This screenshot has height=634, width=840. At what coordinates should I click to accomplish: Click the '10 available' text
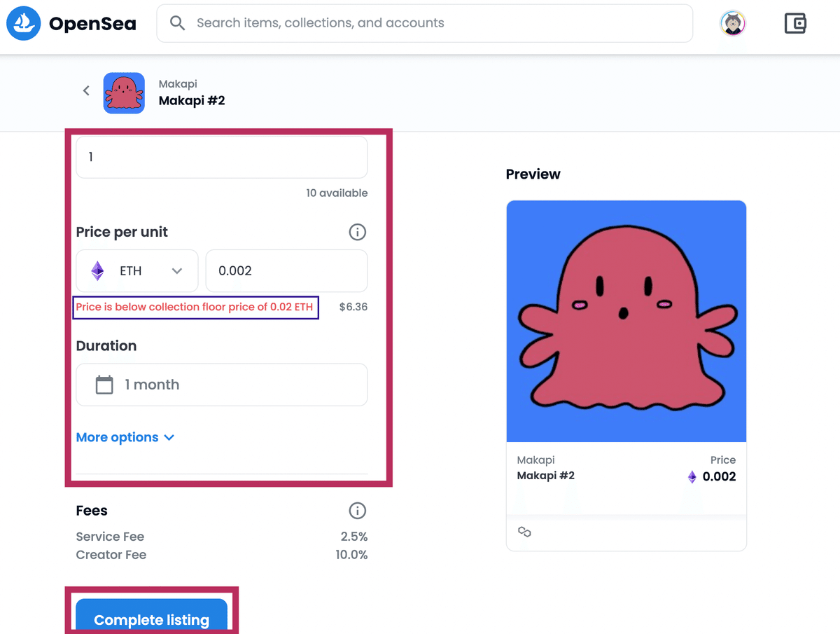[337, 193]
